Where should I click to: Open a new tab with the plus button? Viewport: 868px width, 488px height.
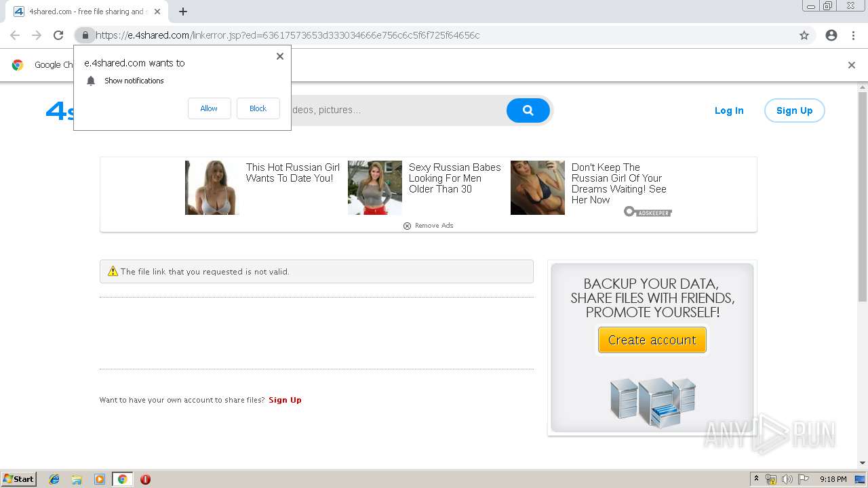[183, 12]
